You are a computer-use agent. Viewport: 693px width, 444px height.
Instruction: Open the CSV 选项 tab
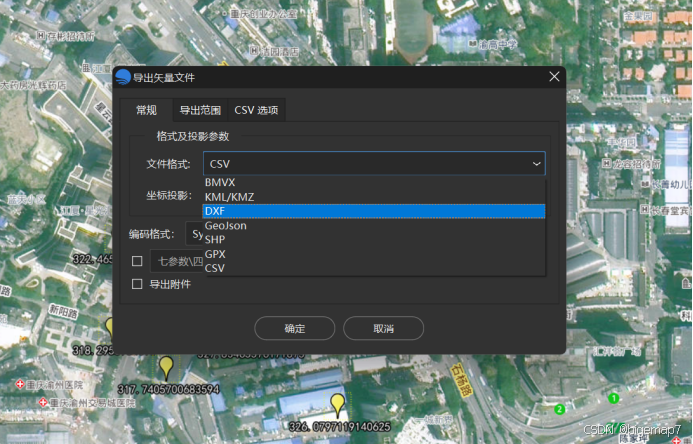click(256, 110)
